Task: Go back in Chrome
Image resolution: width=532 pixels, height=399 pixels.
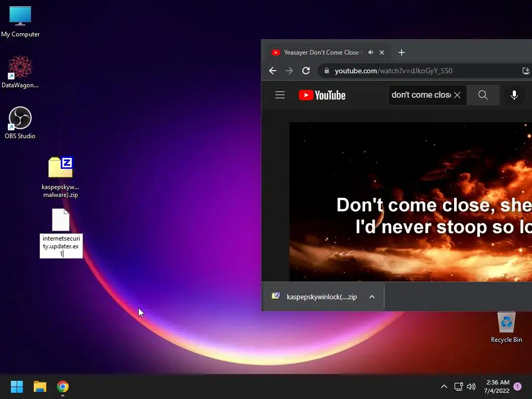Action: point(273,71)
